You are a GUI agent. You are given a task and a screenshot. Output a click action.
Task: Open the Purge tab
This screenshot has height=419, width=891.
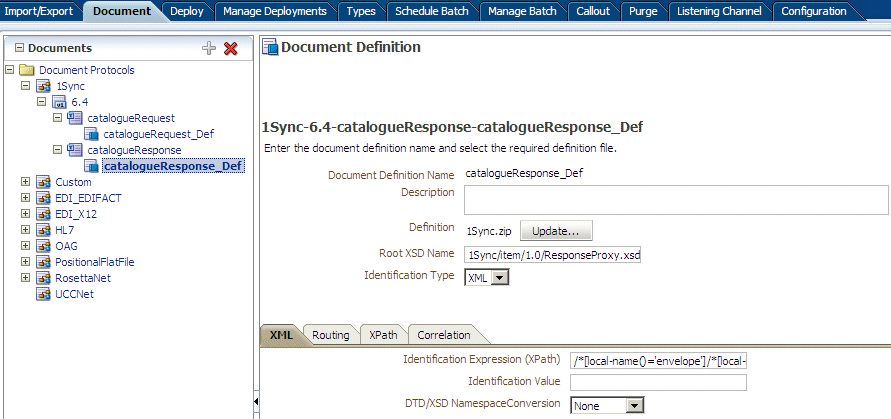click(643, 11)
